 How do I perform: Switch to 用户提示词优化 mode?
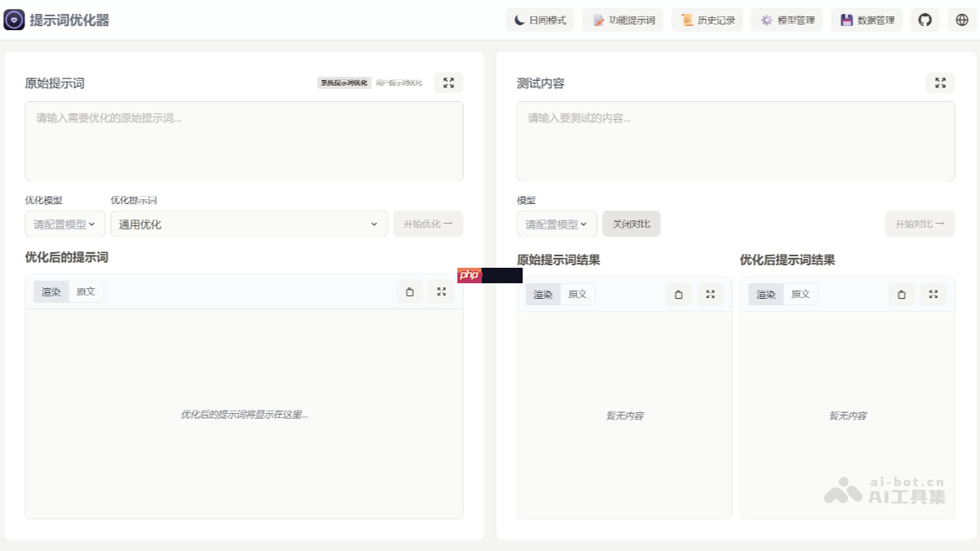(x=398, y=82)
